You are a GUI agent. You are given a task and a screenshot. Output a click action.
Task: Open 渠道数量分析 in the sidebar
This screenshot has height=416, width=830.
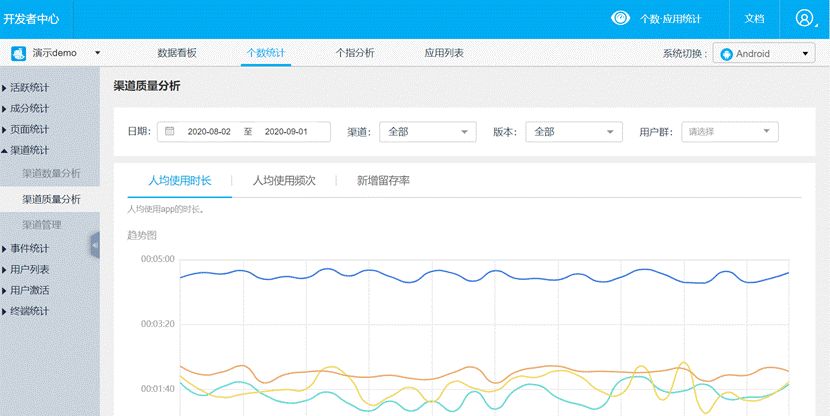[x=51, y=174]
